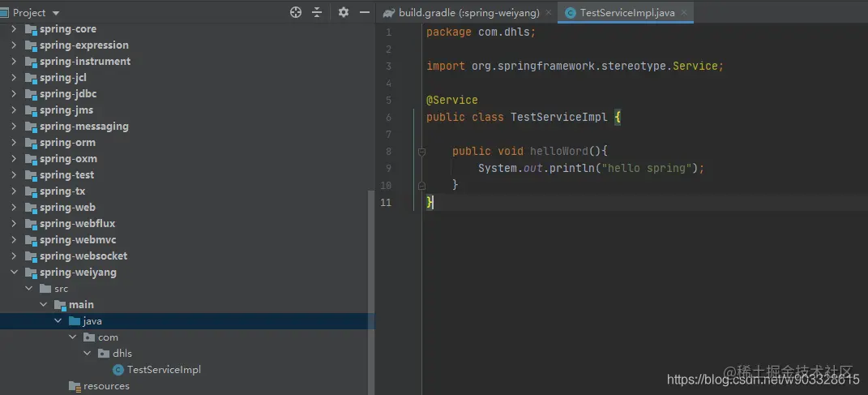Click the src folder icon
This screenshot has width=868, height=395.
point(45,289)
